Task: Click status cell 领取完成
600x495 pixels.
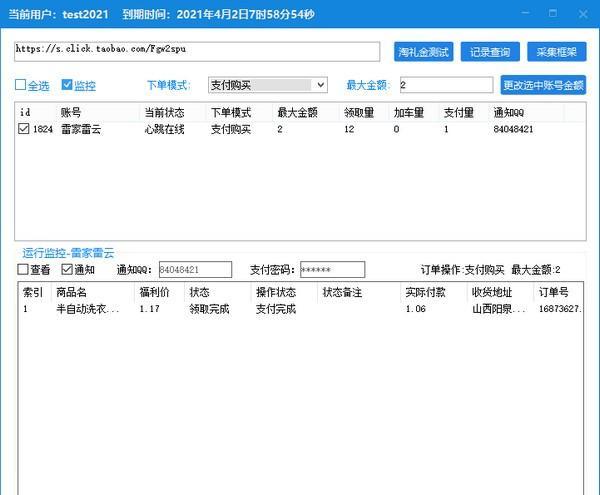Action: click(209, 309)
